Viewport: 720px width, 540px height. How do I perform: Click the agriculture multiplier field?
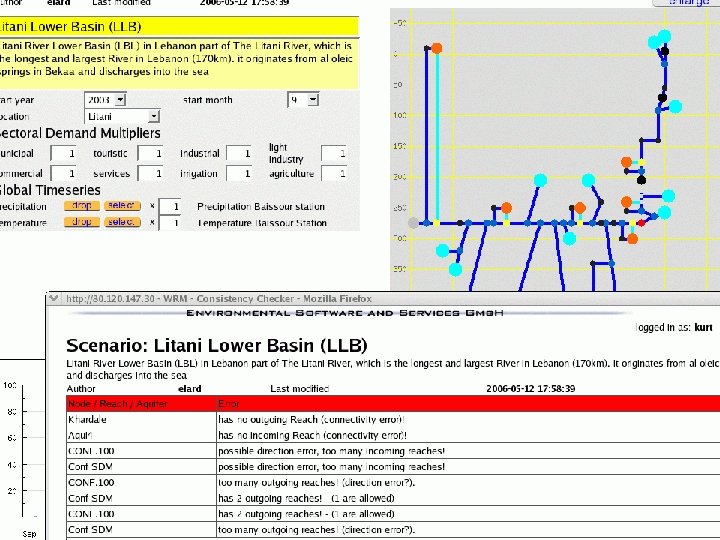(x=334, y=174)
